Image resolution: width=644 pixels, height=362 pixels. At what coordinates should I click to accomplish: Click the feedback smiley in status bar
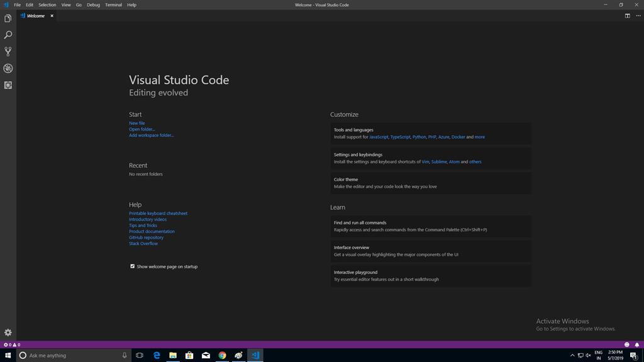click(x=627, y=344)
